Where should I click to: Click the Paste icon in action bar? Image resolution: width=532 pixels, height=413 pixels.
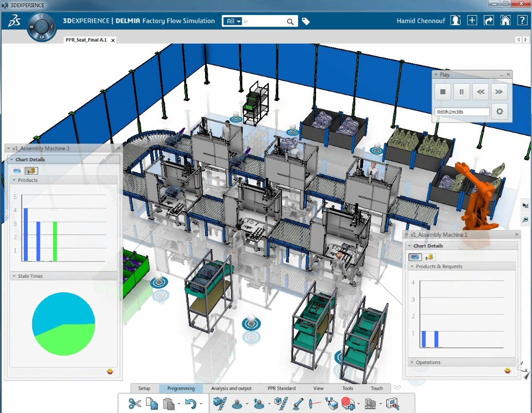tap(168, 404)
